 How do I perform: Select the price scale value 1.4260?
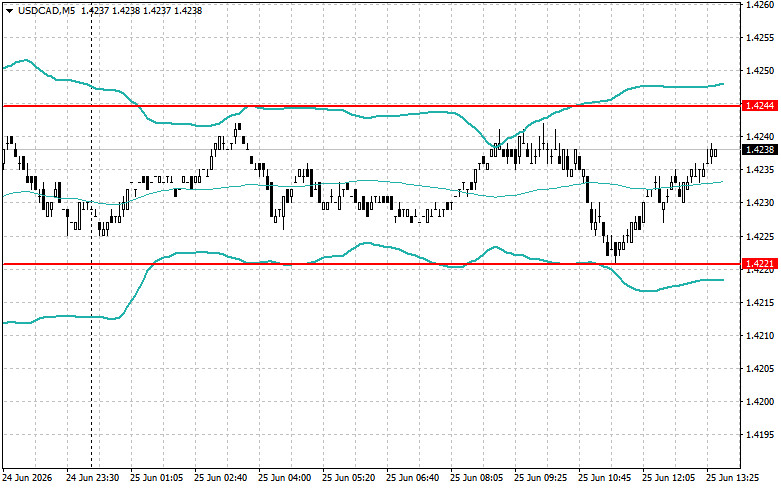pyautogui.click(x=760, y=5)
